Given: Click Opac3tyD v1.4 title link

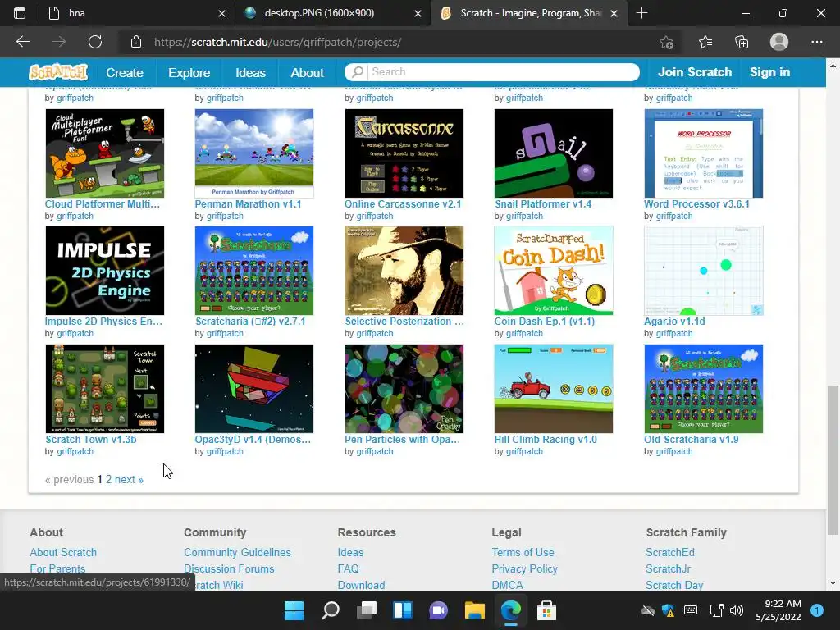Looking at the screenshot, I should click(253, 440).
